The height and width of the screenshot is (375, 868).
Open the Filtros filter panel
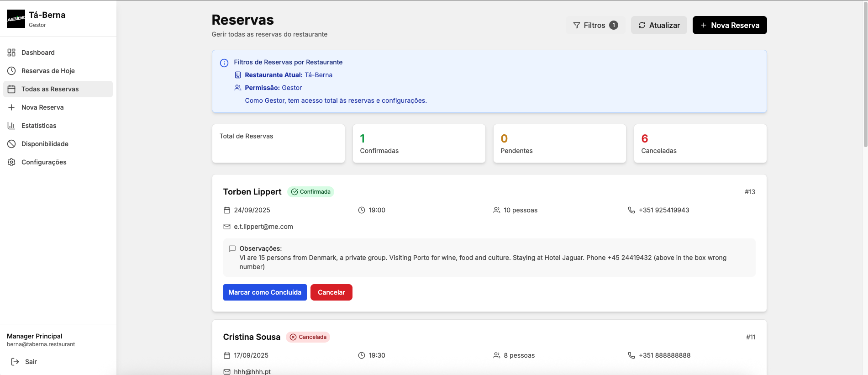595,25
